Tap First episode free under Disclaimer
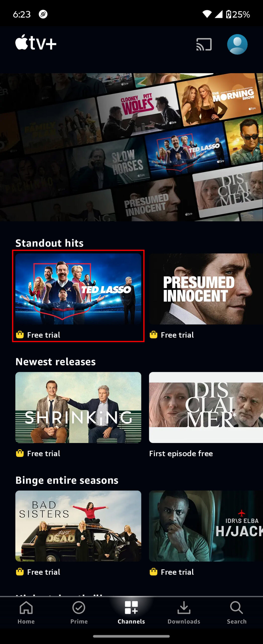The width and height of the screenshot is (263, 644). [181, 453]
